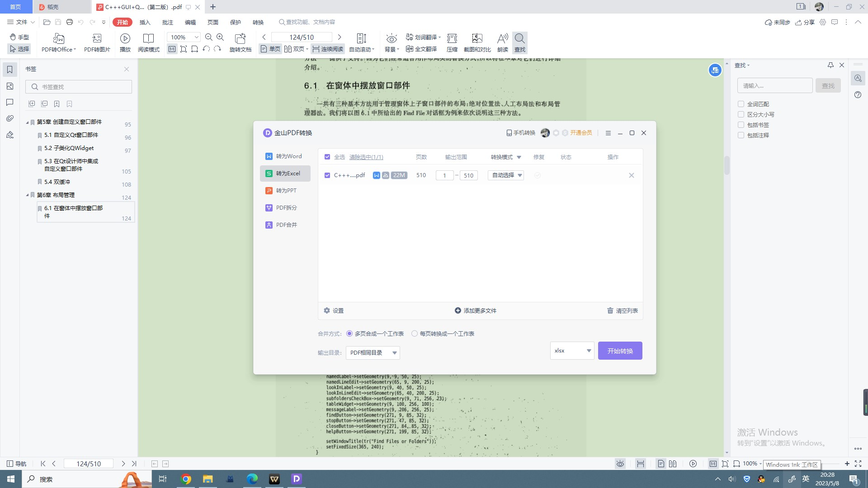Click the 手机转换 button
The image size is (868, 488).
(x=521, y=133)
